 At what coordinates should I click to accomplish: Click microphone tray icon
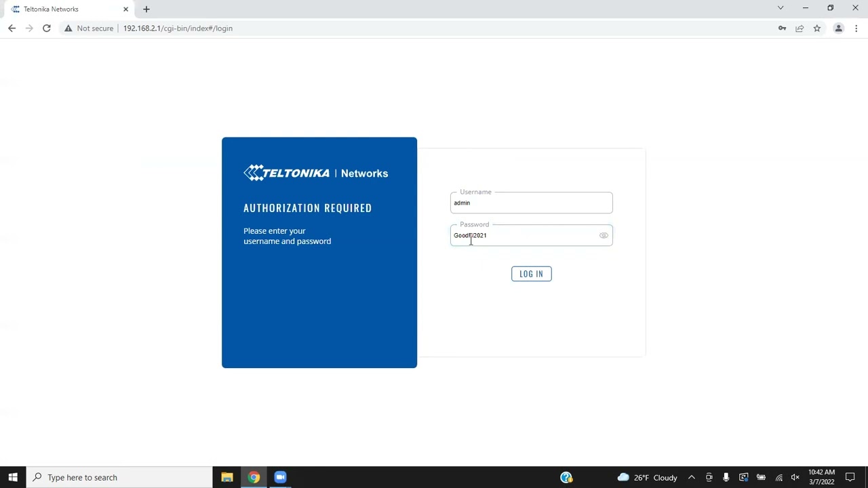pyautogui.click(x=726, y=477)
